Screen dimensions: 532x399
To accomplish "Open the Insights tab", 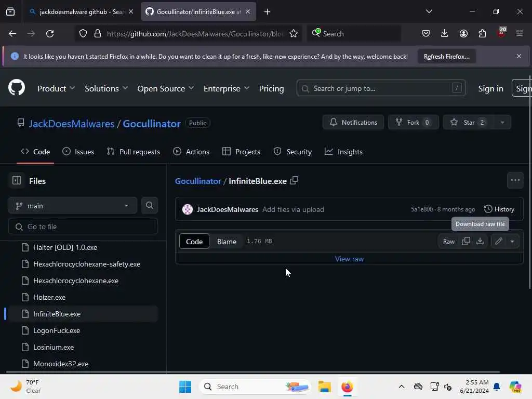I will click(x=343, y=152).
